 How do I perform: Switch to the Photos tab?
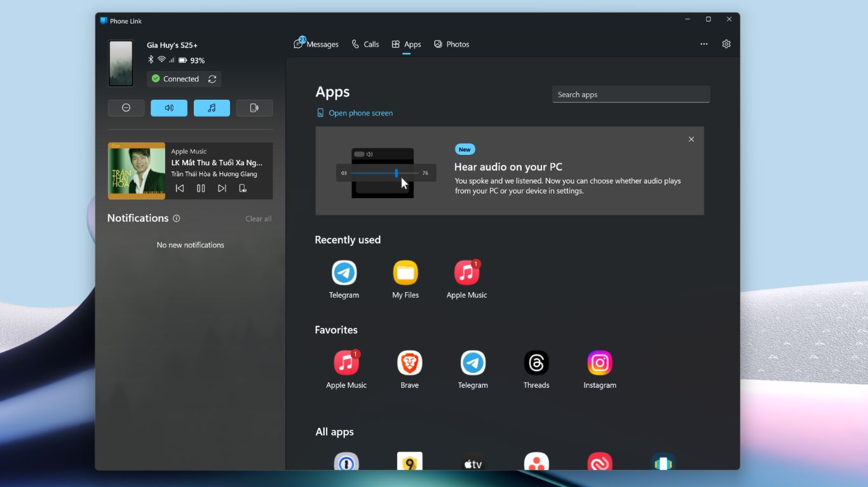click(452, 44)
